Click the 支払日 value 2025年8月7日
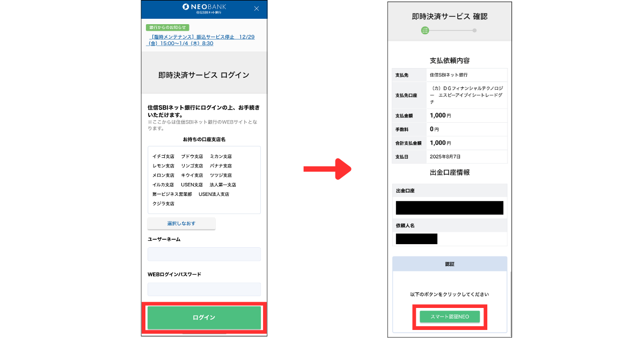Screen dimensions: 644x338 (445, 157)
